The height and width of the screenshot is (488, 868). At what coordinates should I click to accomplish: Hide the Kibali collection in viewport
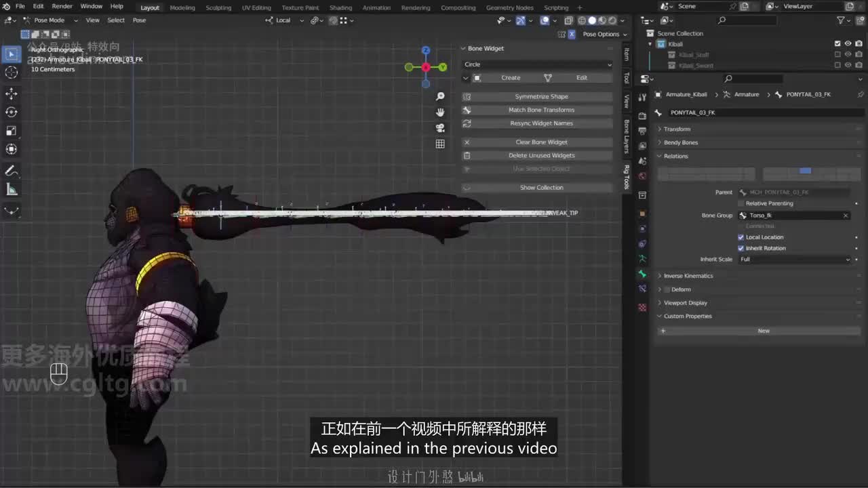point(848,44)
